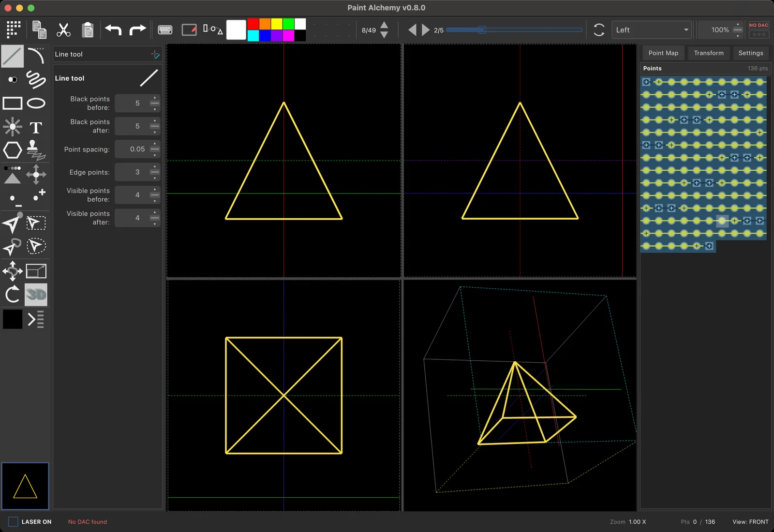Select the Line tool icon
Viewport: 774px width, 532px height.
click(13, 56)
